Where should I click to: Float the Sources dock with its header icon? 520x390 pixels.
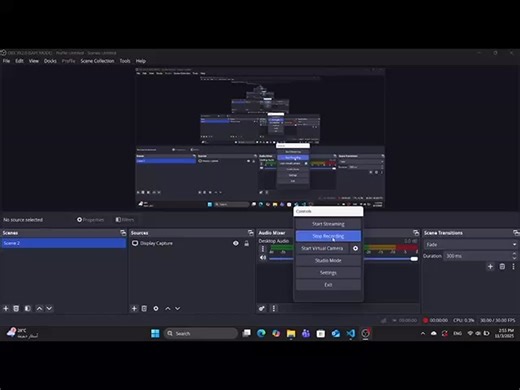(x=251, y=233)
